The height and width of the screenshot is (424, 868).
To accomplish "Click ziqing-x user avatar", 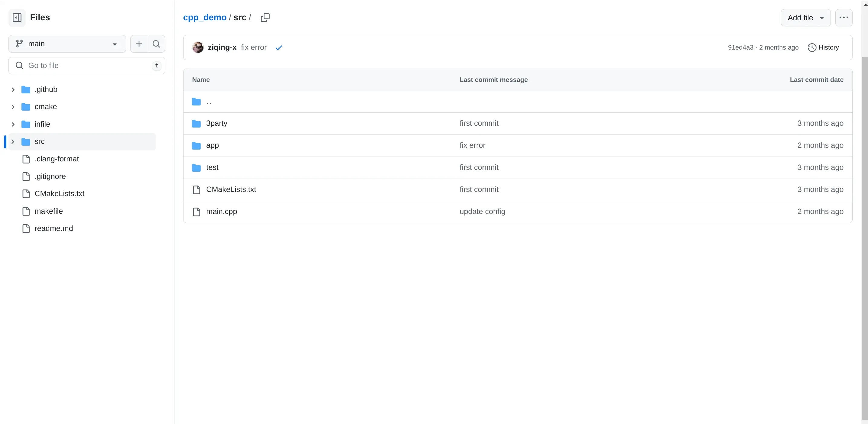I will pyautogui.click(x=198, y=47).
